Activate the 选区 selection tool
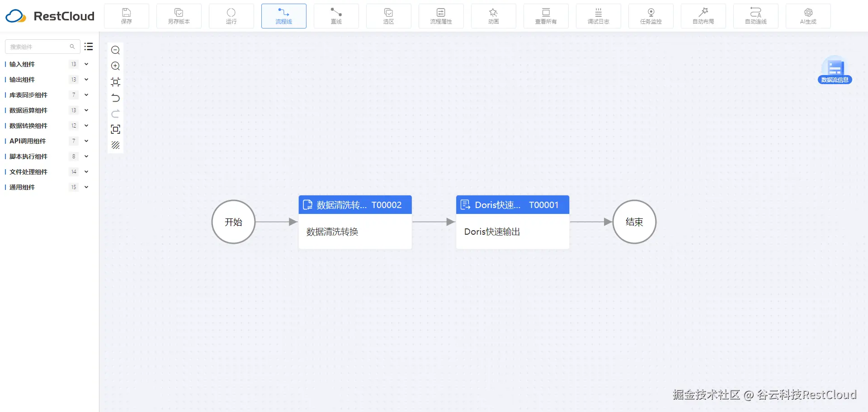Image resolution: width=868 pixels, height=412 pixels. point(389,16)
